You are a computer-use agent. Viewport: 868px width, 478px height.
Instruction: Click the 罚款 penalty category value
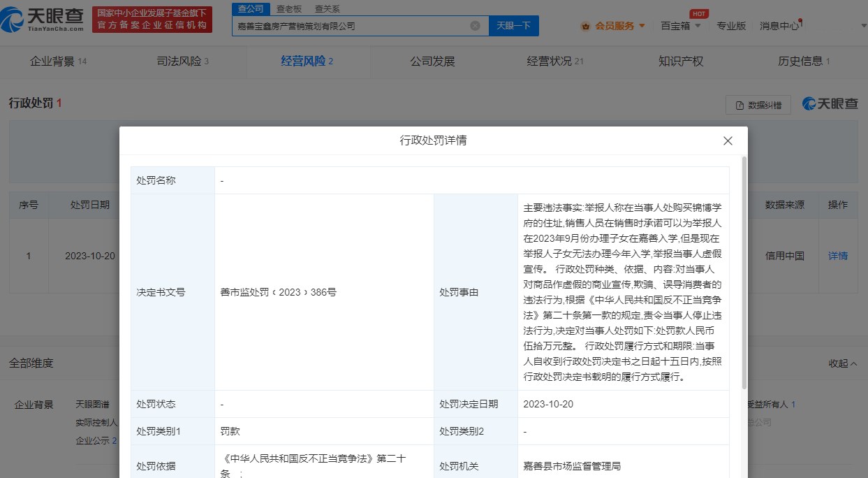230,431
